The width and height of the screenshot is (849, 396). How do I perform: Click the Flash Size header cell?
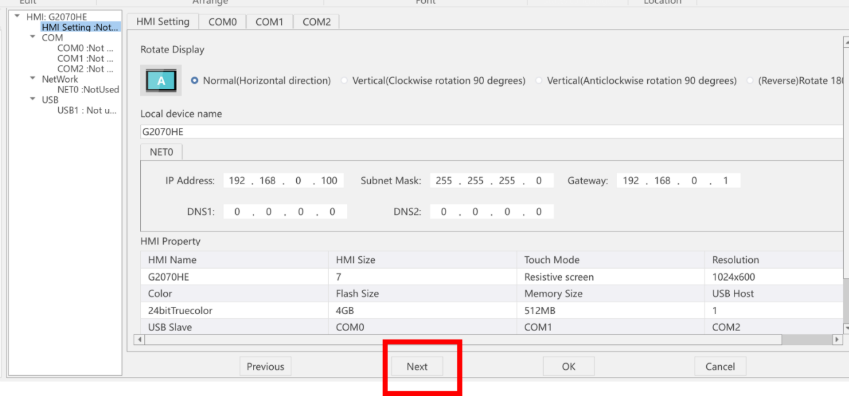[x=423, y=294]
